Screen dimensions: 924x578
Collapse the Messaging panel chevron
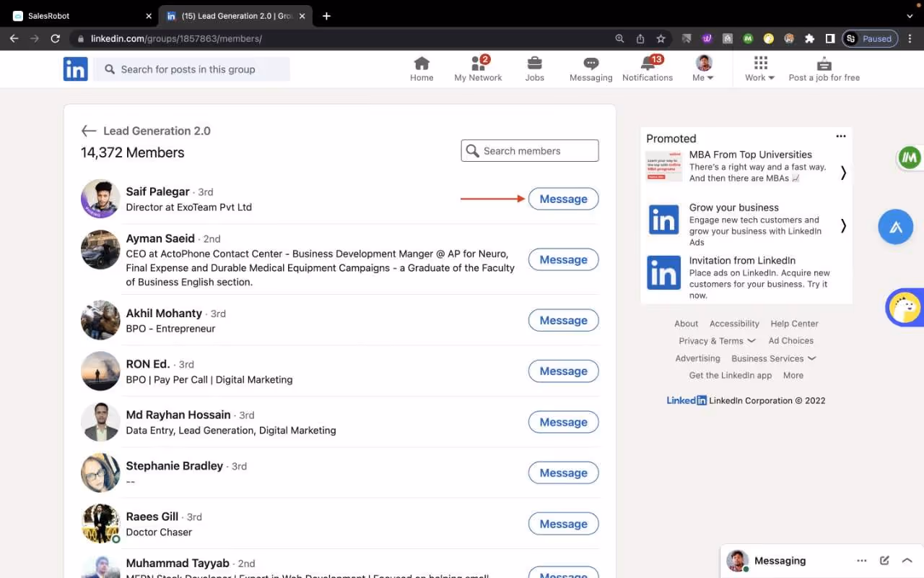click(x=907, y=560)
